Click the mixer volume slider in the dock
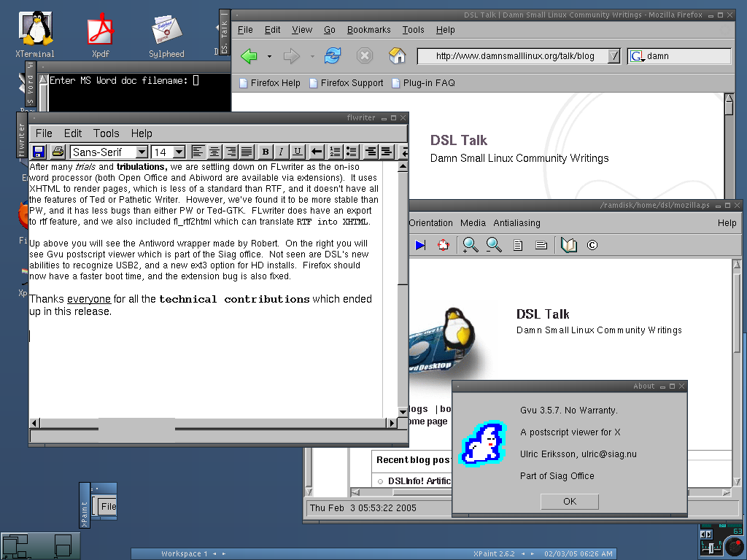This screenshot has width=747, height=560. tap(712, 547)
